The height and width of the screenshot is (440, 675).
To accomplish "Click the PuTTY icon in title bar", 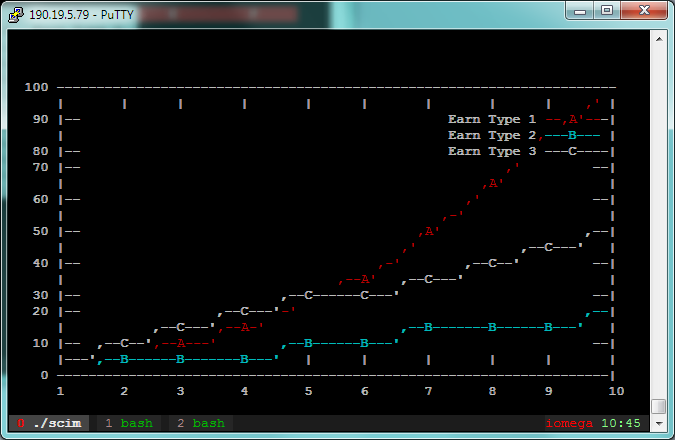I will (15, 15).
